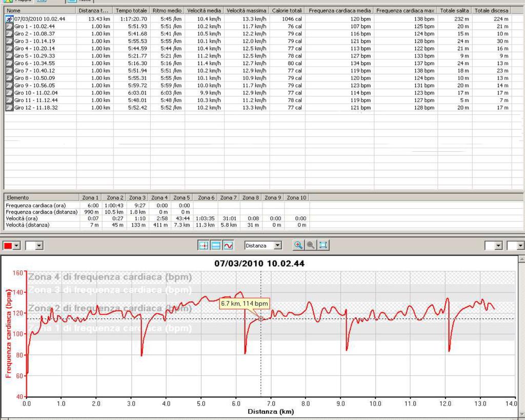Click the zoom in magnifier icon

tap(298, 246)
